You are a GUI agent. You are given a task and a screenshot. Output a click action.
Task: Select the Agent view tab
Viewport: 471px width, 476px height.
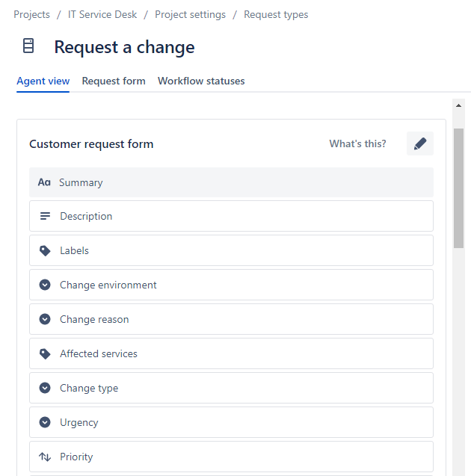coord(43,81)
